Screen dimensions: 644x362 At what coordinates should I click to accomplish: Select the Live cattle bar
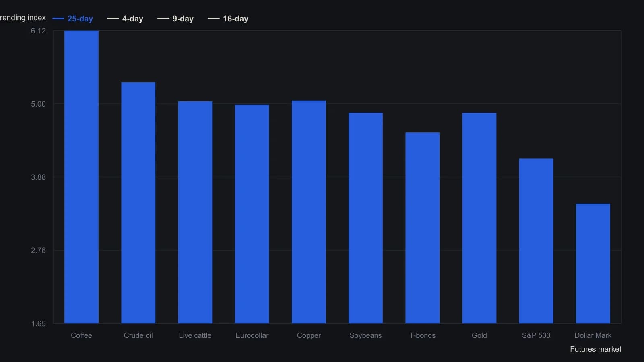(x=195, y=212)
